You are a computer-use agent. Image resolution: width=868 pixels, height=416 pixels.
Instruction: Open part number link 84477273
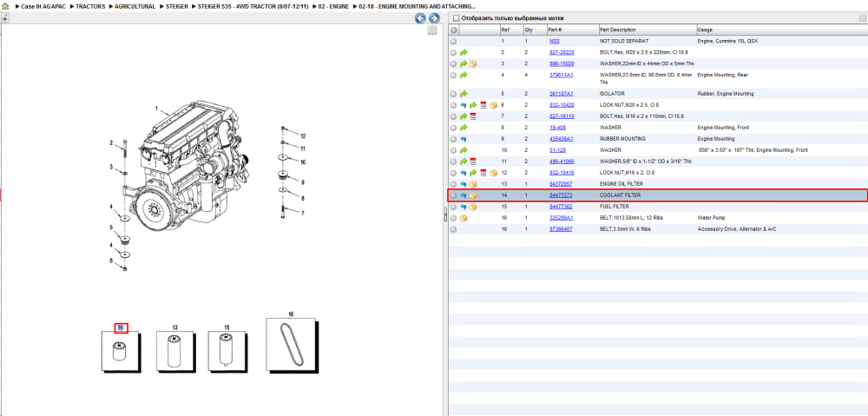pyautogui.click(x=561, y=195)
